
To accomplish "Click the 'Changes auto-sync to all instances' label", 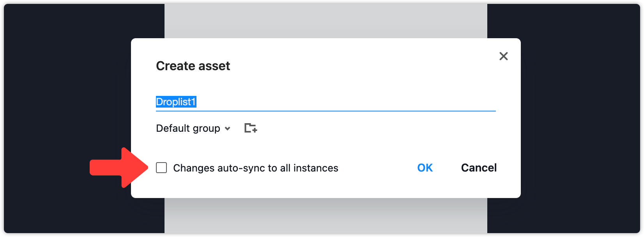I will pos(256,168).
